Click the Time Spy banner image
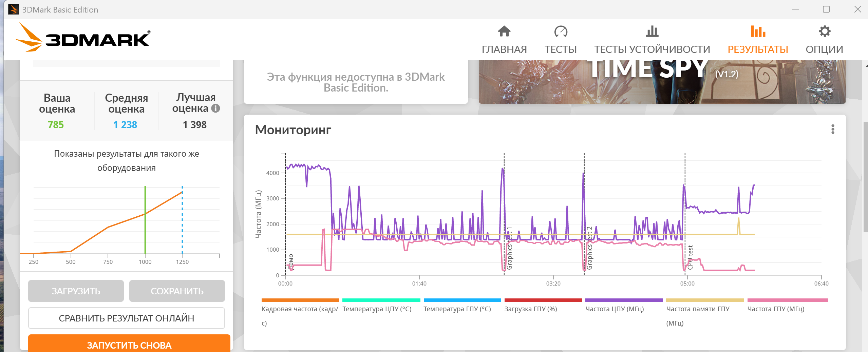Image resolution: width=868 pixels, height=352 pixels. click(x=662, y=81)
